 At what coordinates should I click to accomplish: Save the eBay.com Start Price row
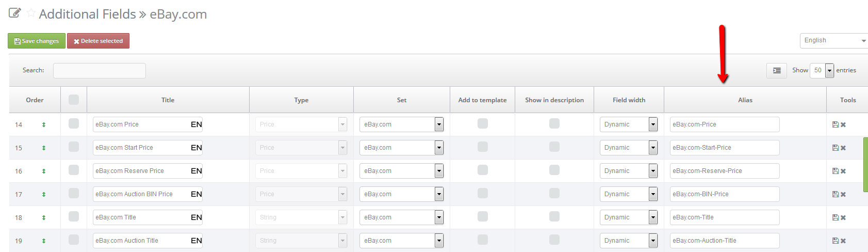coord(836,148)
